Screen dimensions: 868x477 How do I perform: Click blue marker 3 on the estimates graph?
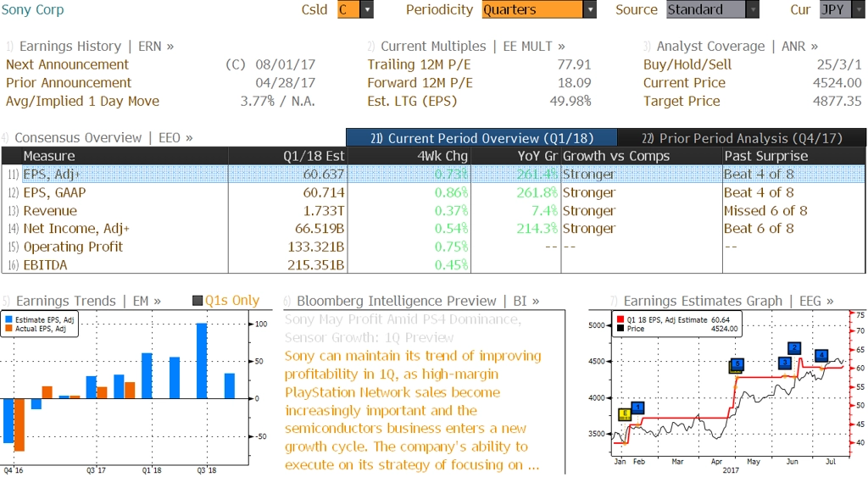(x=784, y=363)
